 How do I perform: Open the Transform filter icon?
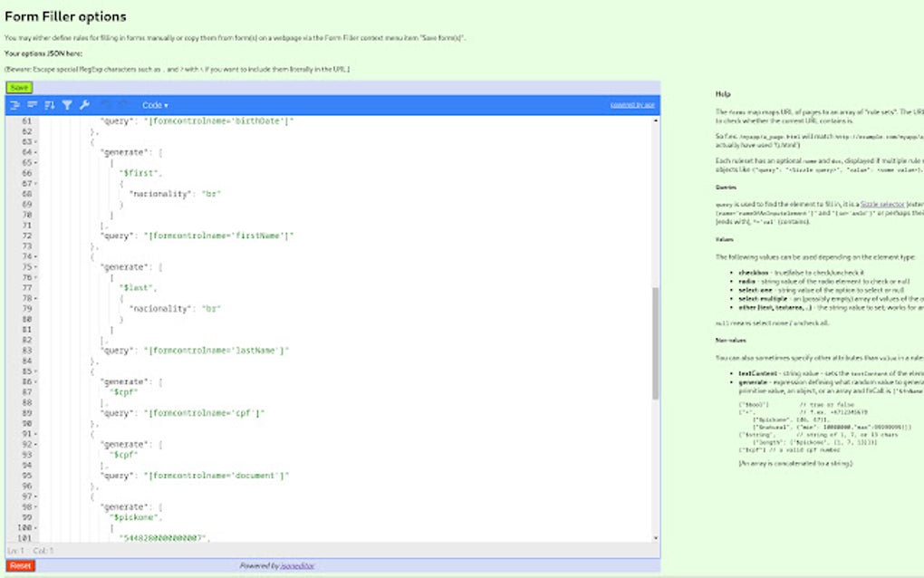pyautogui.click(x=67, y=105)
